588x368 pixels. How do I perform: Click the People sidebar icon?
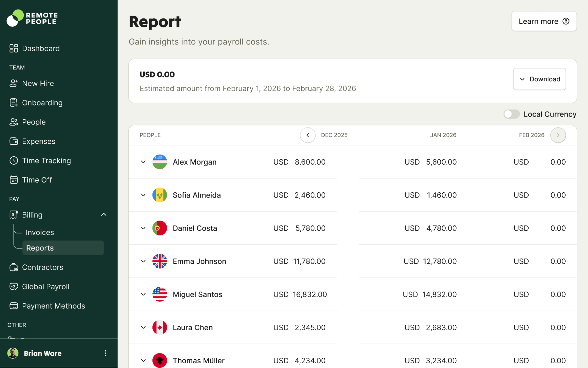coord(14,122)
